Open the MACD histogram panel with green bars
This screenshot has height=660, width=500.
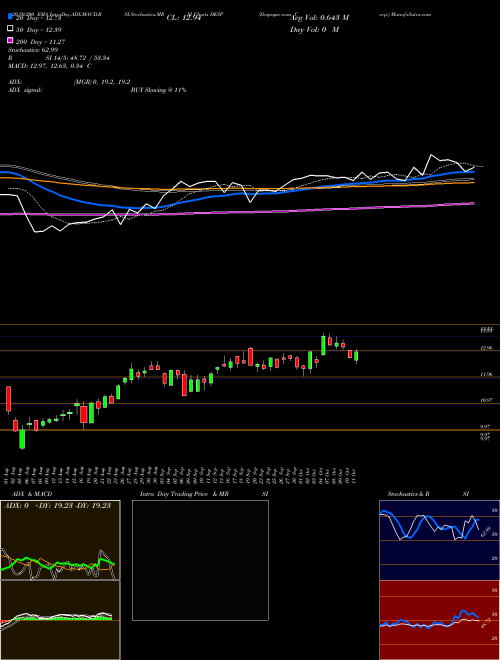[60, 620]
